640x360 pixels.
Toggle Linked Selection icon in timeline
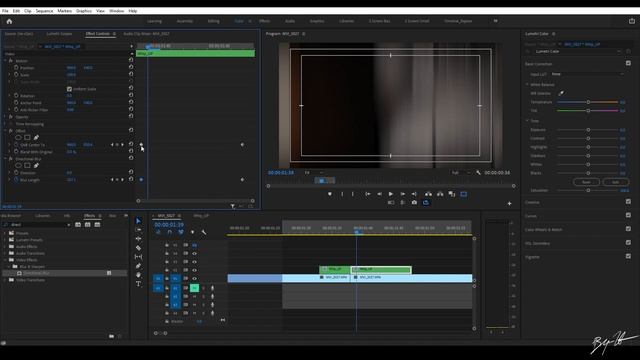point(180,232)
